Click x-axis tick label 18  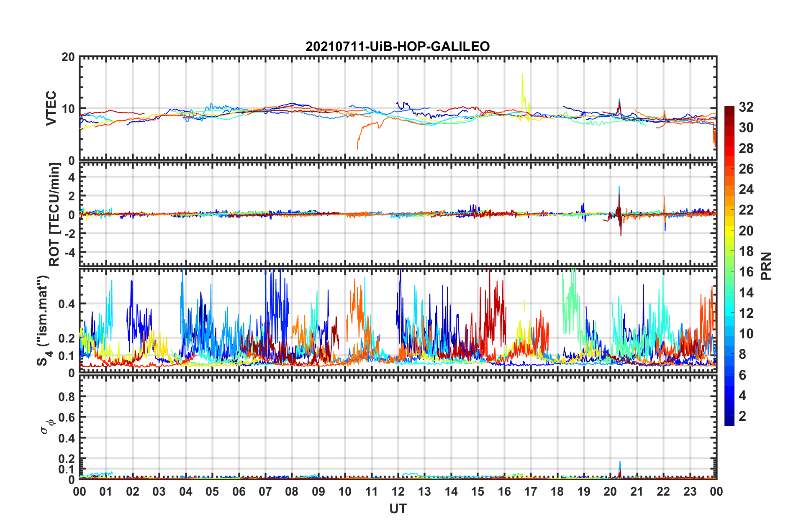pyautogui.click(x=557, y=491)
